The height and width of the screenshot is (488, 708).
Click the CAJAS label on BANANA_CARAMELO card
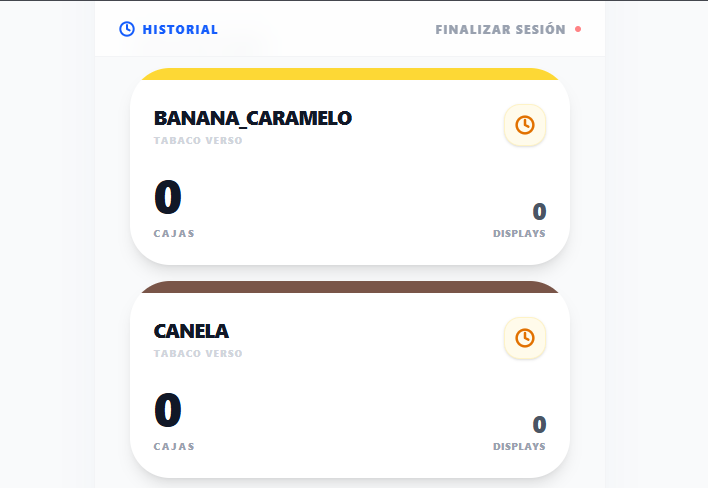coord(174,234)
